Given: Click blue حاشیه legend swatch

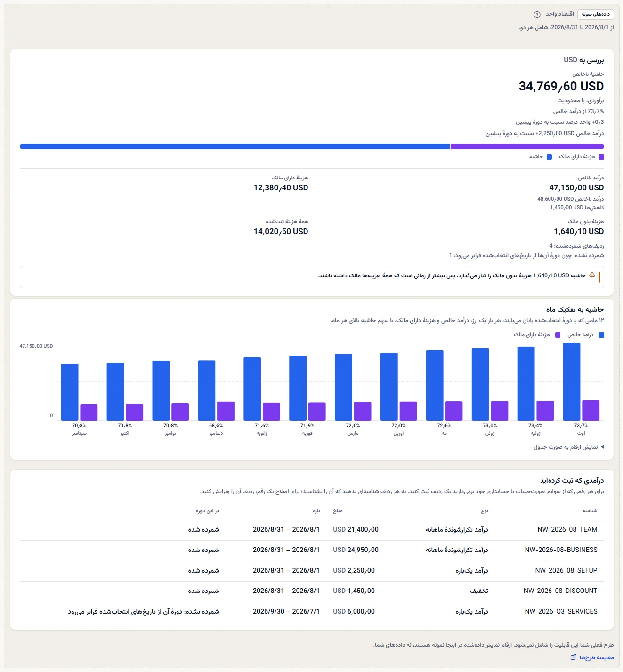Looking at the screenshot, I should pyautogui.click(x=549, y=157).
